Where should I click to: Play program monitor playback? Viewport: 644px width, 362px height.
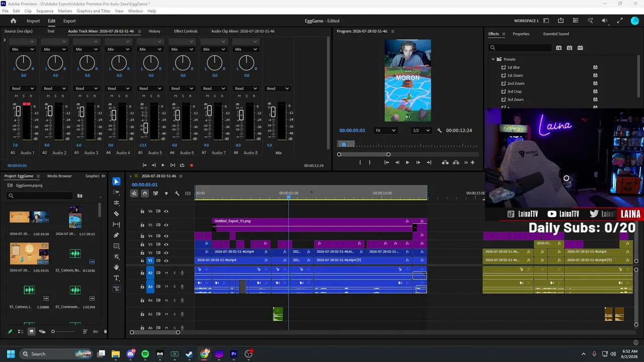pyautogui.click(x=408, y=162)
